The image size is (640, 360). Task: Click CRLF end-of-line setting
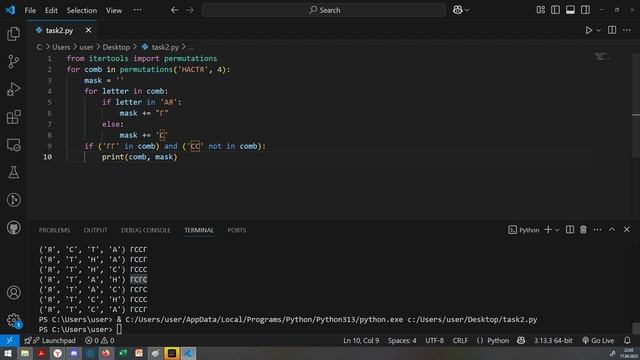[460, 340]
